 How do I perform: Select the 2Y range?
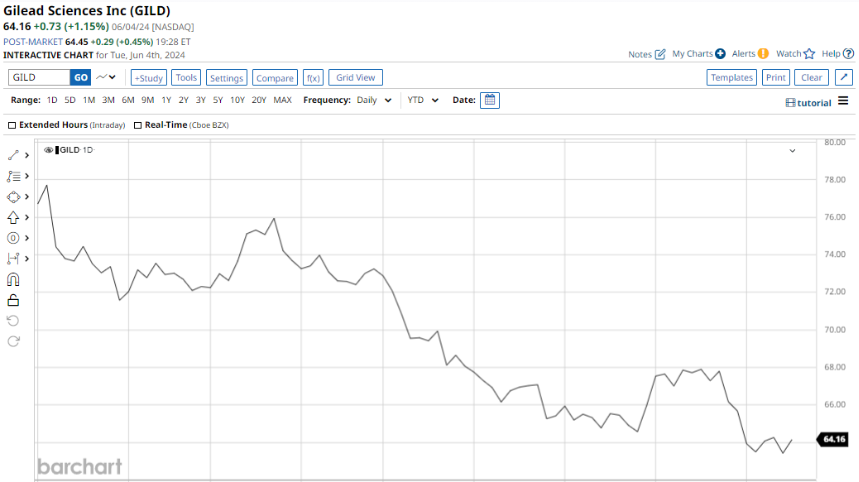point(184,100)
